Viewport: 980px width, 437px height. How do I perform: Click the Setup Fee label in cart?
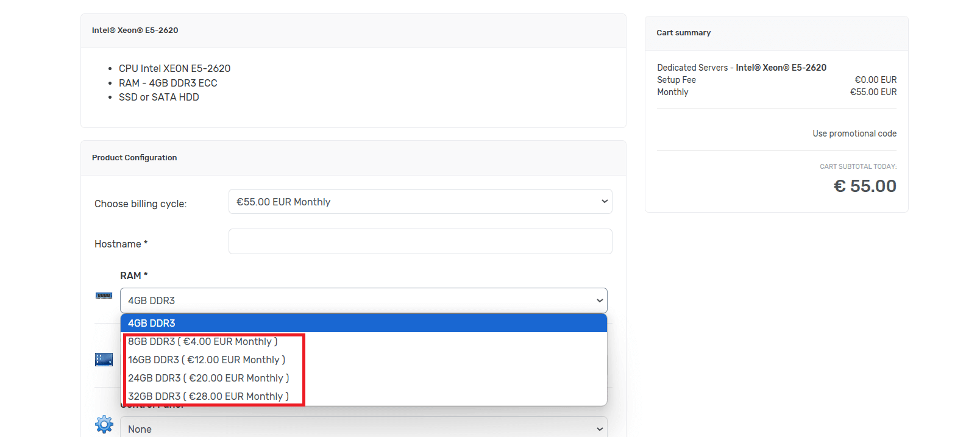pos(676,80)
